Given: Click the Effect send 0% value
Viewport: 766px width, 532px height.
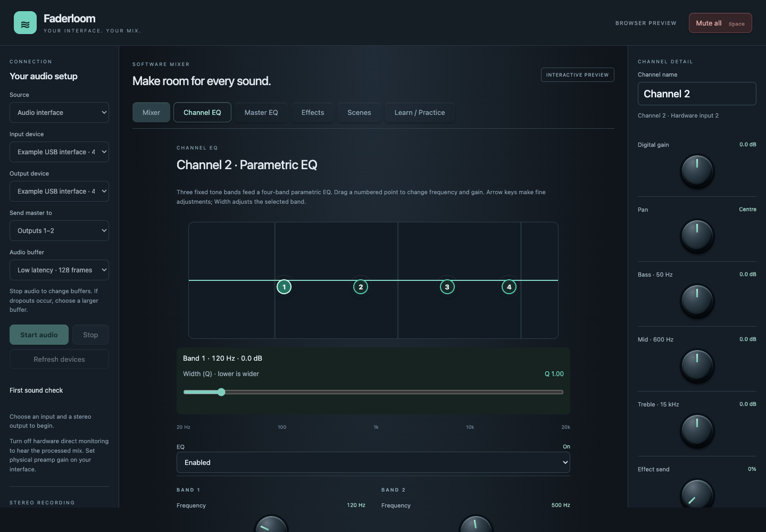Looking at the screenshot, I should pyautogui.click(x=752, y=469).
